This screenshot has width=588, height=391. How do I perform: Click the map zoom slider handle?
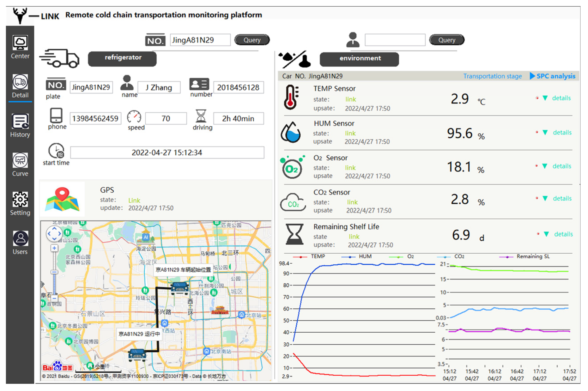tap(54, 272)
